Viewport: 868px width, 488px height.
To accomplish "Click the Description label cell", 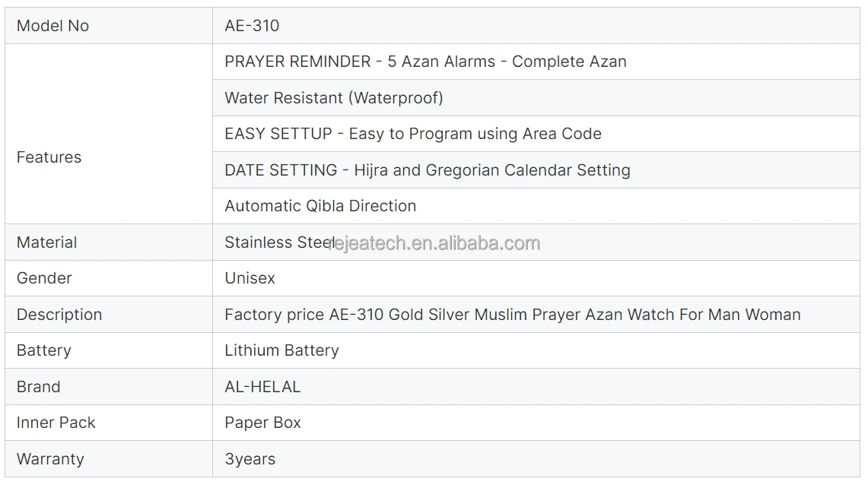I will [x=109, y=314].
